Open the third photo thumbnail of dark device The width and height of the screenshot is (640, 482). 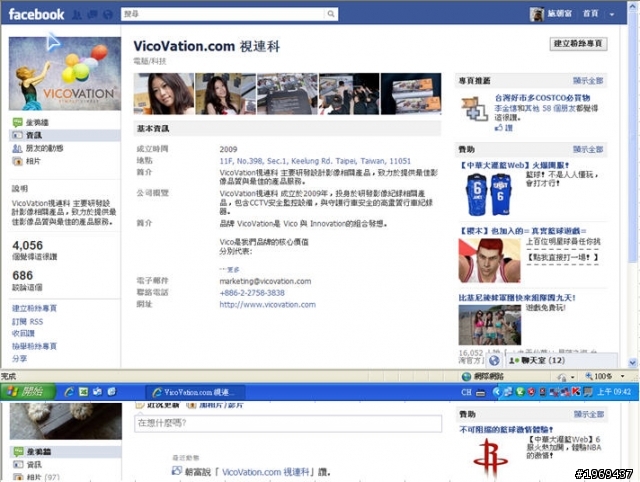click(287, 94)
